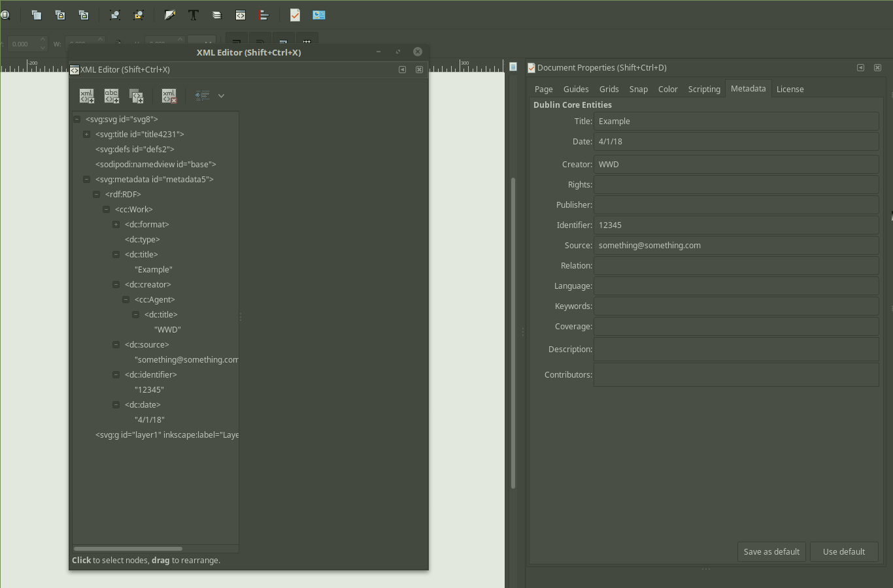Collapse the svg:svg id="svg8" root node
The image size is (893, 588).
(x=77, y=119)
